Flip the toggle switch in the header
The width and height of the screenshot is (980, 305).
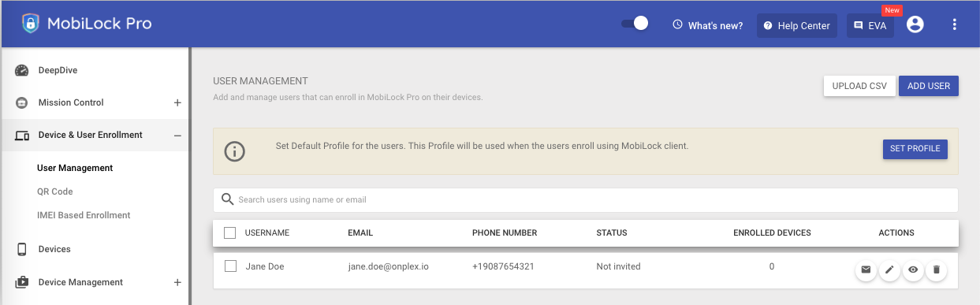click(635, 24)
